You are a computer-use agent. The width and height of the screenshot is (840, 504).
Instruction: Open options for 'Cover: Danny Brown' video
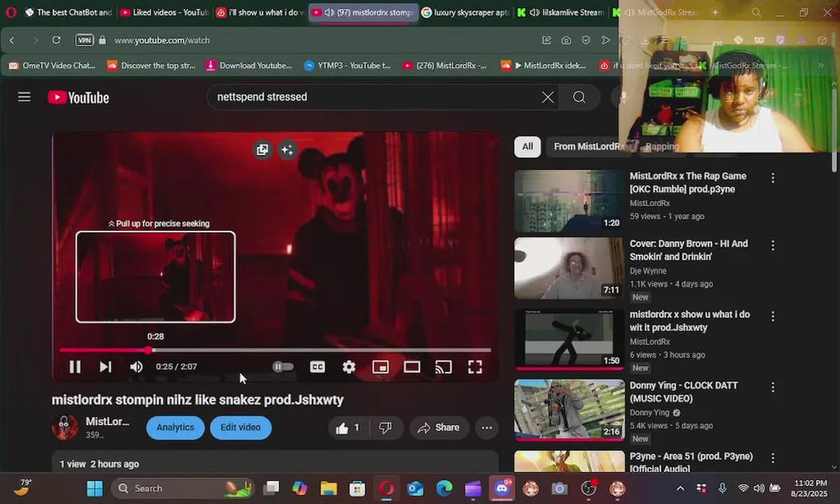coord(773,246)
